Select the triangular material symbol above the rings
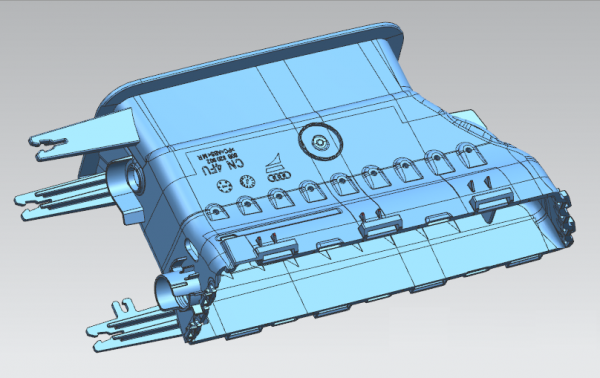Screen dimensions: 600x378 click(274, 160)
